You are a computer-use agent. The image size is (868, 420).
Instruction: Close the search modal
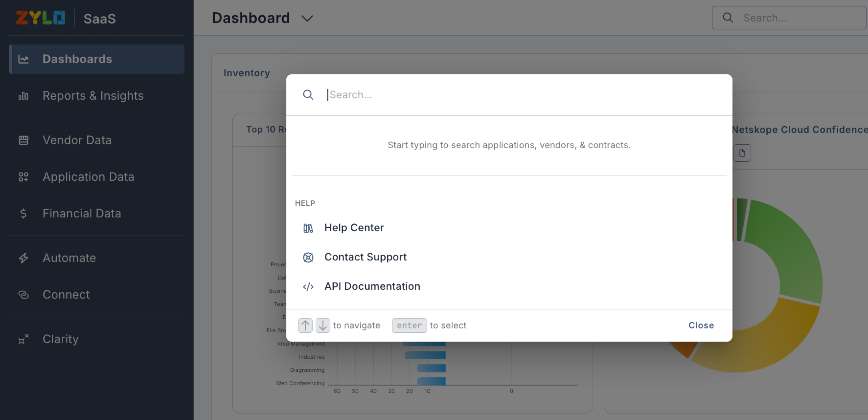click(x=701, y=325)
